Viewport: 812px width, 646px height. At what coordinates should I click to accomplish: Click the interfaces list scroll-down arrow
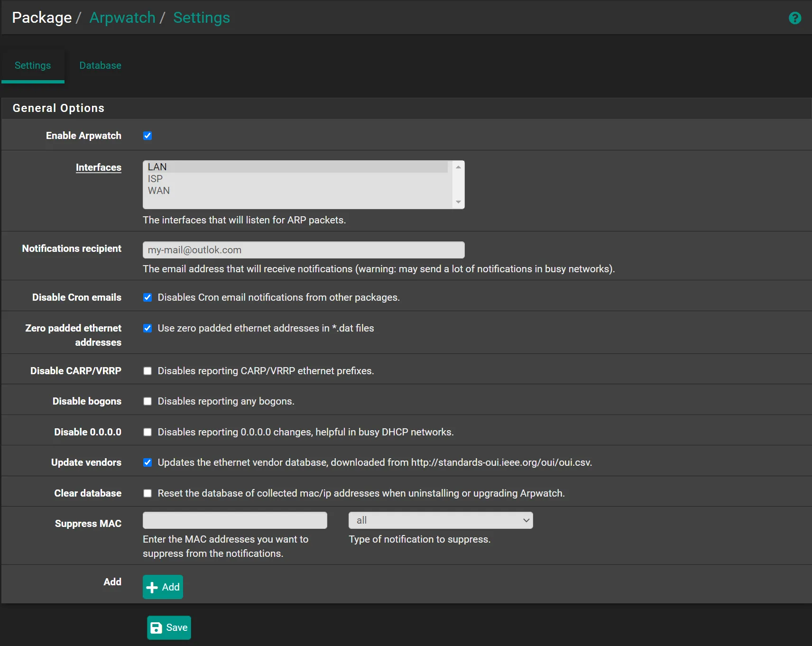(x=458, y=202)
